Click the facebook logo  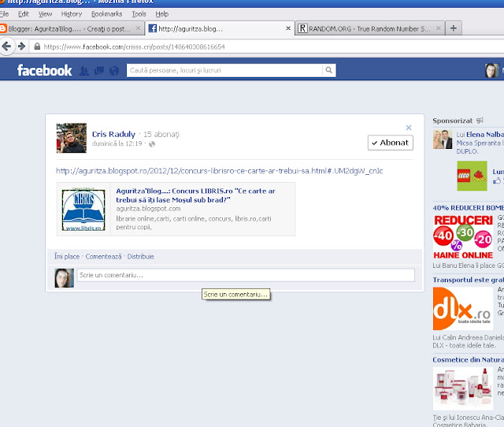pos(44,70)
